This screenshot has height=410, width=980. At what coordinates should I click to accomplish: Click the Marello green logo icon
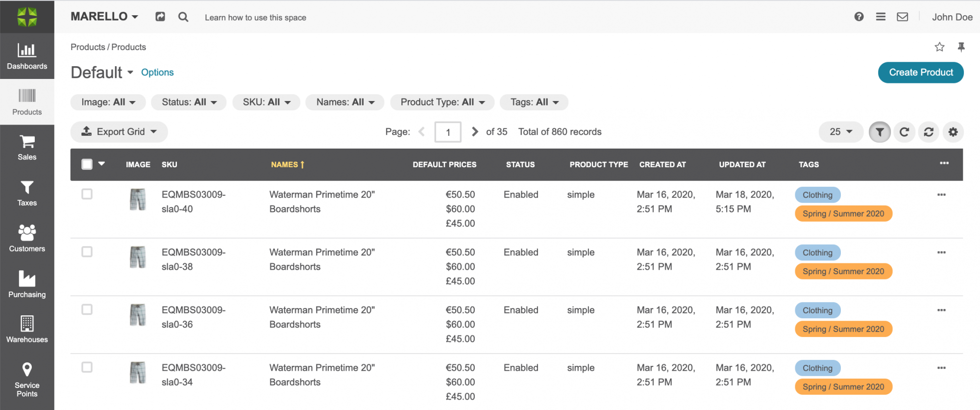pyautogui.click(x=27, y=17)
